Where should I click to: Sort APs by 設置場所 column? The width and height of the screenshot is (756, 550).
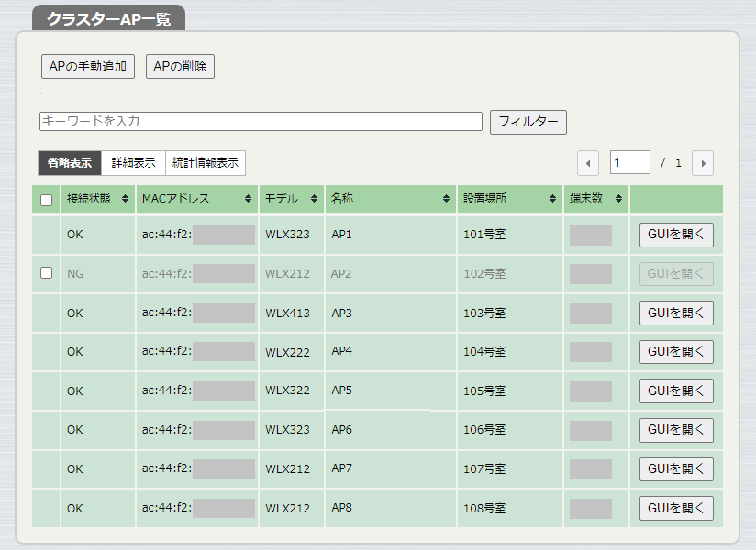click(x=553, y=199)
